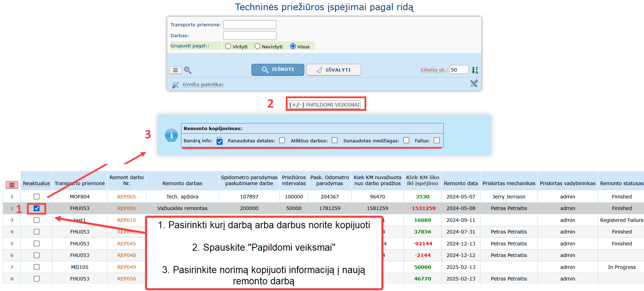Enable the Sunaudotas medžiagas checkbox
The width and height of the screenshot is (644, 291).
tap(406, 140)
